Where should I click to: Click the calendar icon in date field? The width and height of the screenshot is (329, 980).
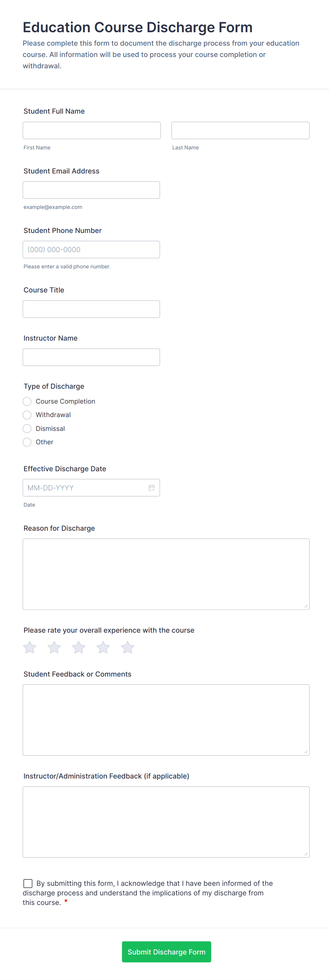[151, 488]
